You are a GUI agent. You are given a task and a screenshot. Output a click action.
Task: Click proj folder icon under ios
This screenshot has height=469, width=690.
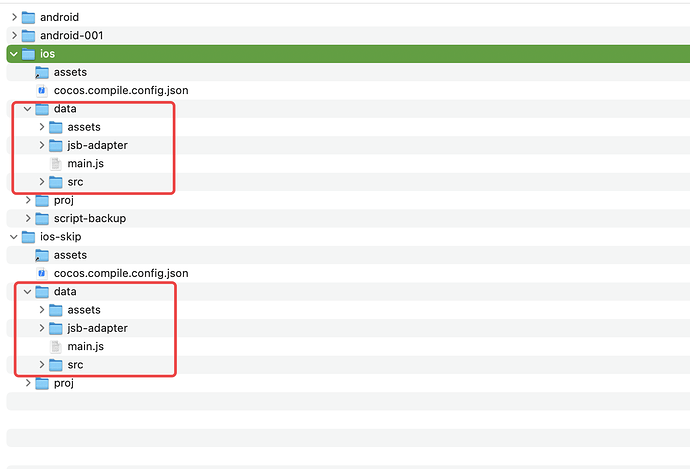[x=42, y=201]
